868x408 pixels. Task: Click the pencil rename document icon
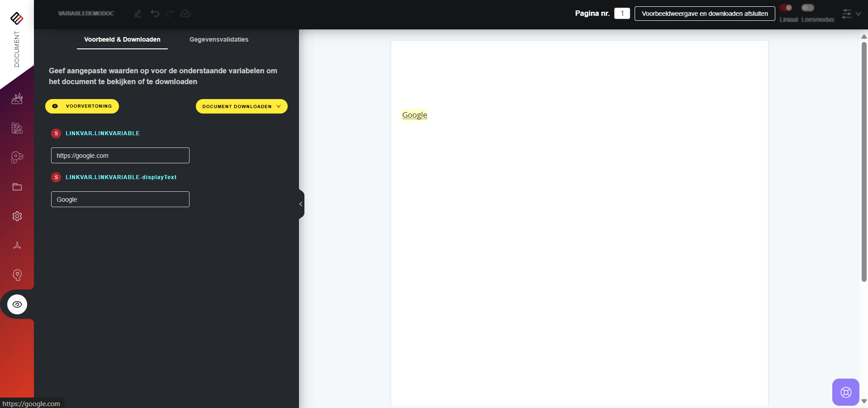(x=138, y=14)
